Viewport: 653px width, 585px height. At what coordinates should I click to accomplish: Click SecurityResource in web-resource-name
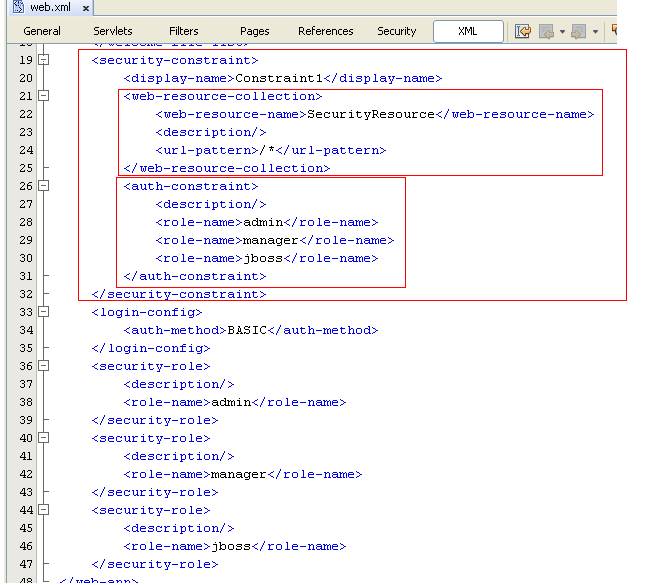(x=371, y=114)
